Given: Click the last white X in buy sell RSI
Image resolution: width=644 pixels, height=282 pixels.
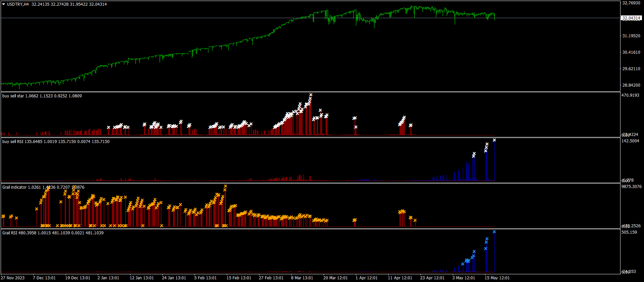Looking at the screenshot, I should (494, 140).
